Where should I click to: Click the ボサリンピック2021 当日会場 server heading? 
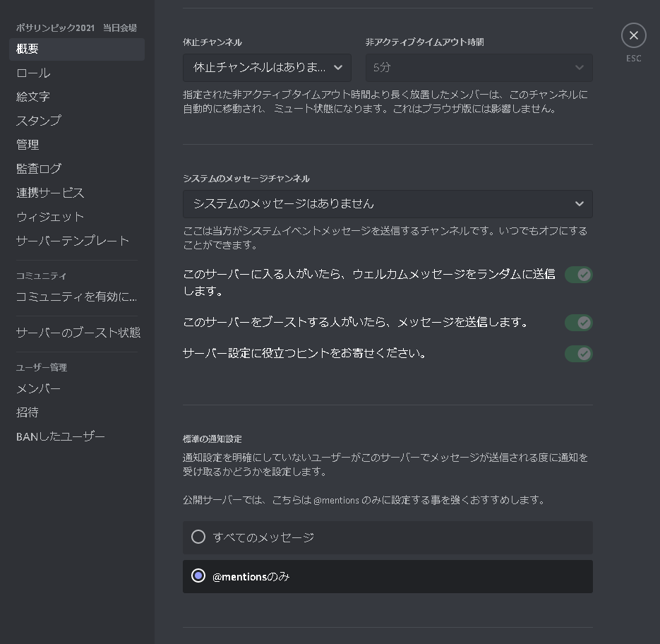click(x=76, y=28)
